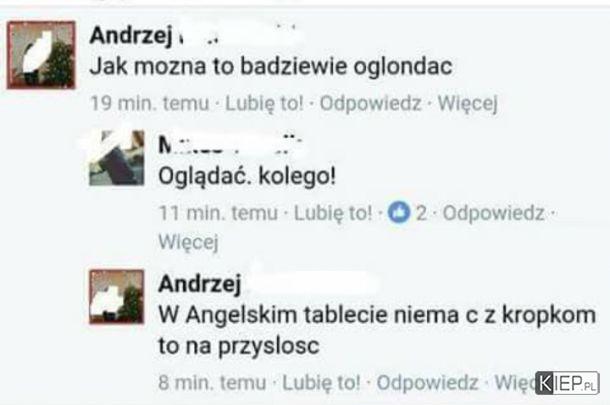The height and width of the screenshot is (405, 610).
Task: Click Odpowiedz on the 8 min. temu comment
Action: tap(427, 382)
